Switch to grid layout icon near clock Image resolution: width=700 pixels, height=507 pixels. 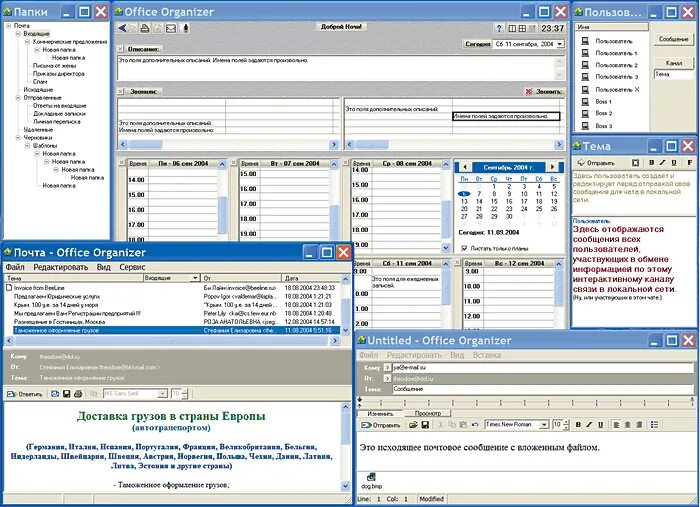[x=522, y=29]
